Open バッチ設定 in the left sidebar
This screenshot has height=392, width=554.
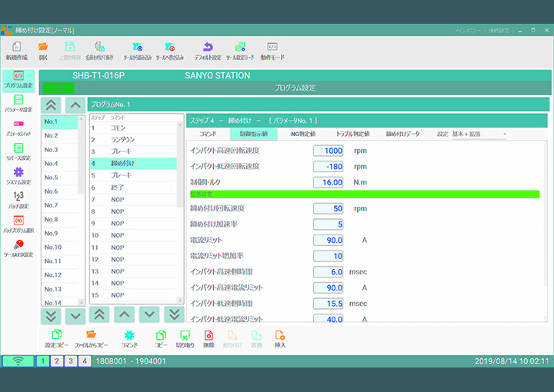coord(18,199)
